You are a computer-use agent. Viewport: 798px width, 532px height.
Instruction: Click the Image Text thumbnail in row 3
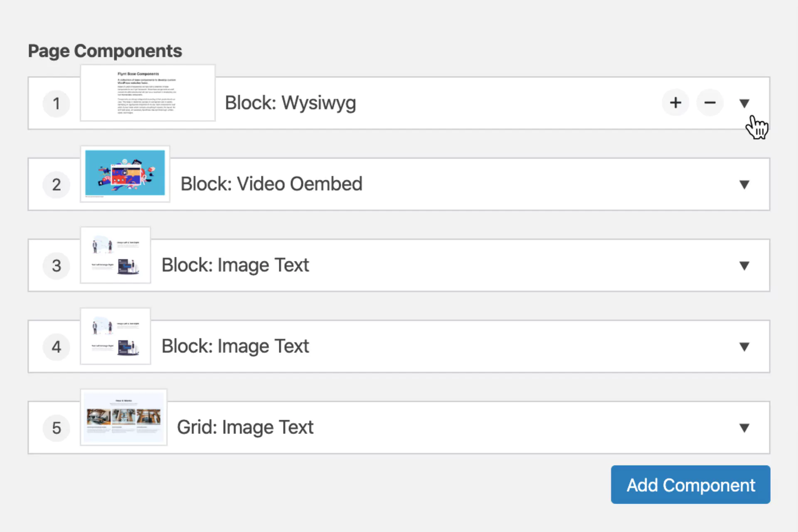point(115,254)
